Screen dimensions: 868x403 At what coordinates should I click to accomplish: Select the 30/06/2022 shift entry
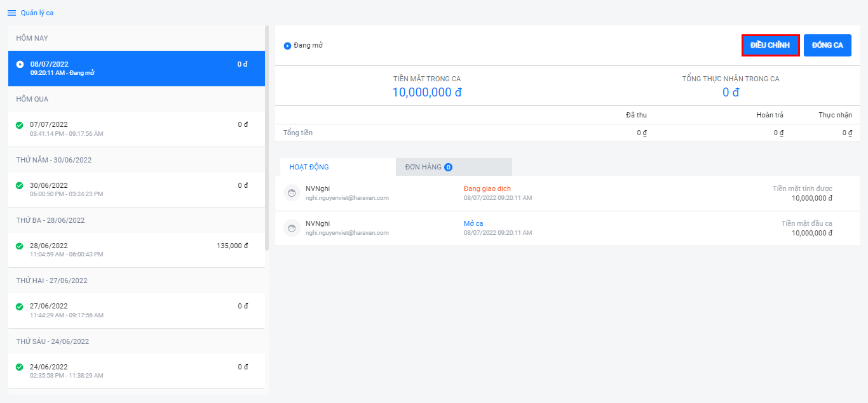coord(137,190)
